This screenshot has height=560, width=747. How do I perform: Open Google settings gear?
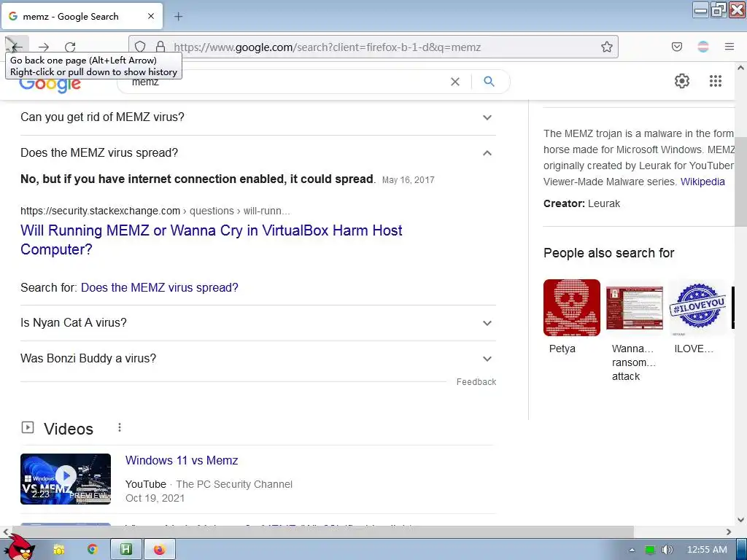click(682, 81)
